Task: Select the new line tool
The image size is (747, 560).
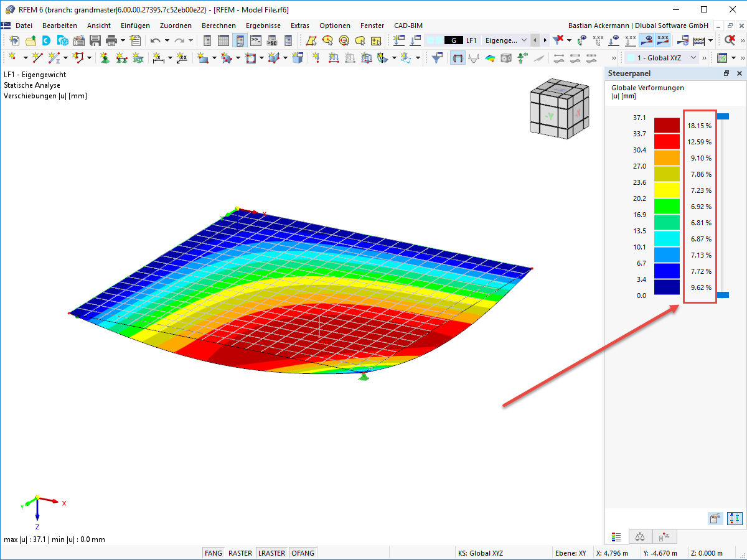Action: tap(37, 58)
